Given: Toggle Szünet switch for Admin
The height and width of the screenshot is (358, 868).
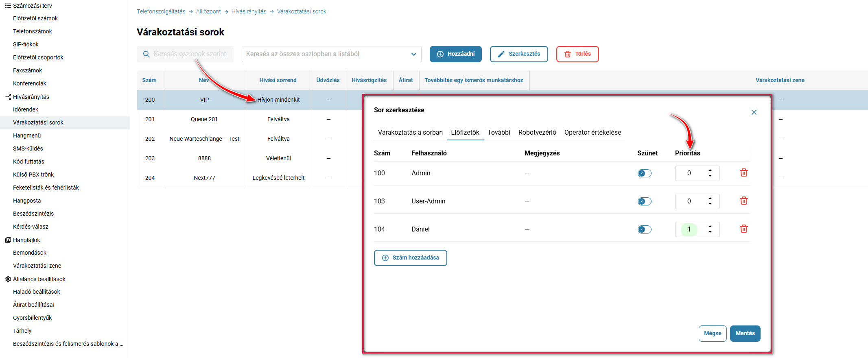Looking at the screenshot, I should click(644, 173).
